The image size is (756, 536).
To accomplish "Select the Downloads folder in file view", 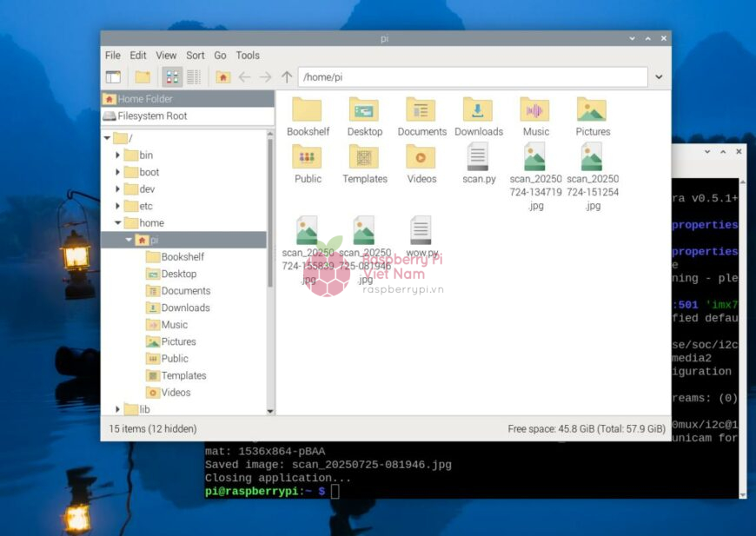I will pos(478,110).
